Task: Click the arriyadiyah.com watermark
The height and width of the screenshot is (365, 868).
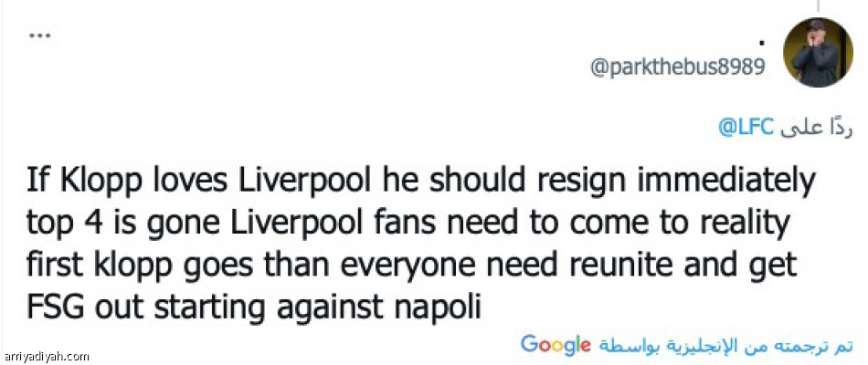Action: [47, 357]
